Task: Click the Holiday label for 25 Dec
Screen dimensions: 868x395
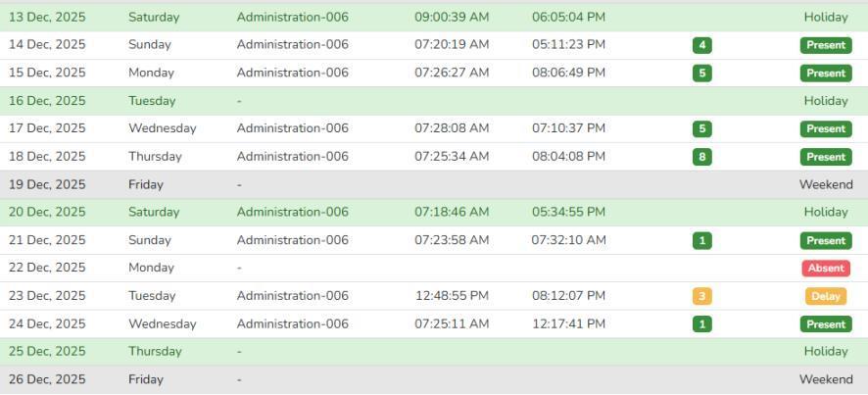Action: [x=825, y=351]
